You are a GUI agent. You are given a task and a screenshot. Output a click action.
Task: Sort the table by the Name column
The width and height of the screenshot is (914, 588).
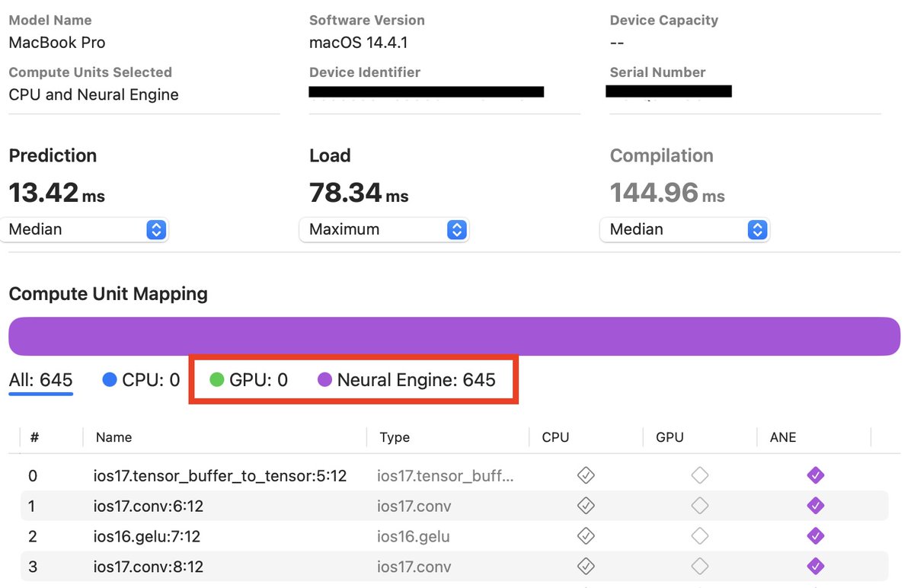pos(113,437)
